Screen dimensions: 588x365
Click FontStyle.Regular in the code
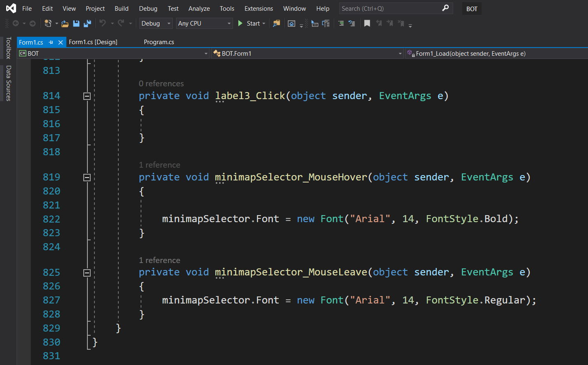[475, 300]
